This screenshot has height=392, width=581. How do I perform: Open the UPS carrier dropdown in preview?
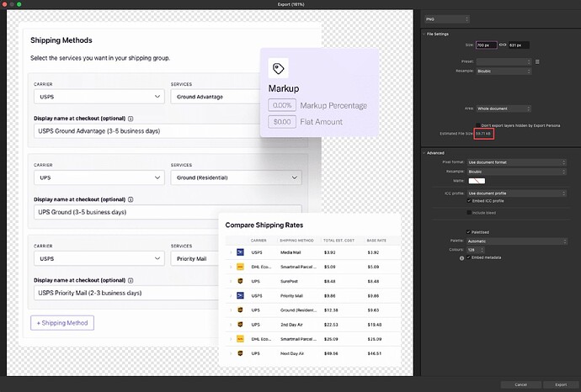click(x=99, y=177)
